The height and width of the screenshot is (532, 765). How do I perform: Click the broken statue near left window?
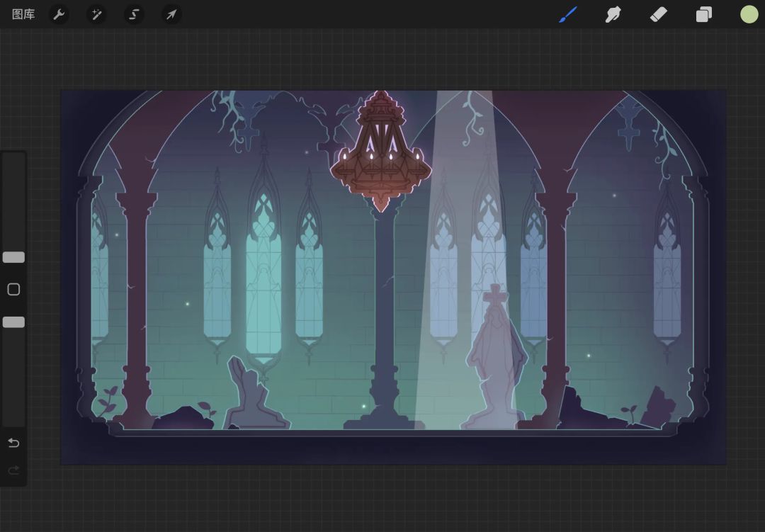coord(254,395)
